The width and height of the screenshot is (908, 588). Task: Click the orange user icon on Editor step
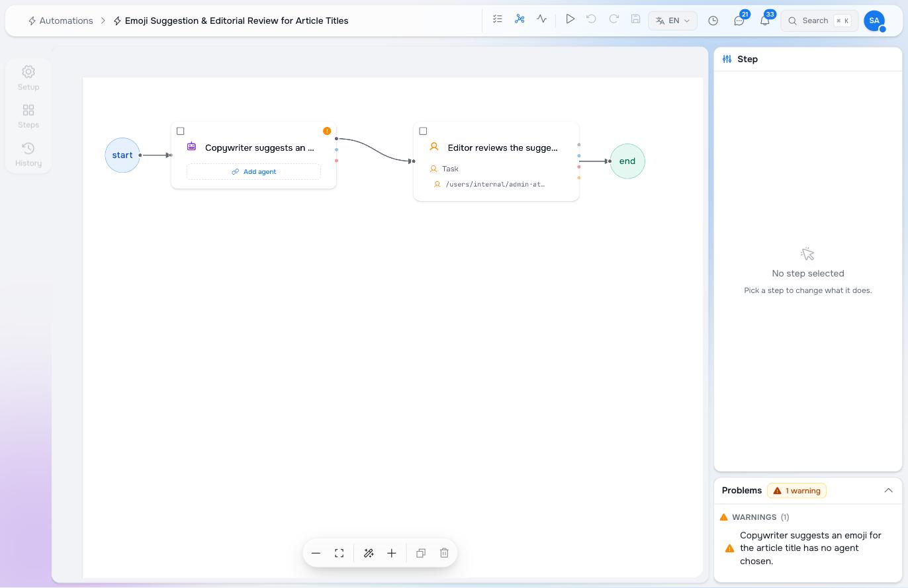(434, 147)
